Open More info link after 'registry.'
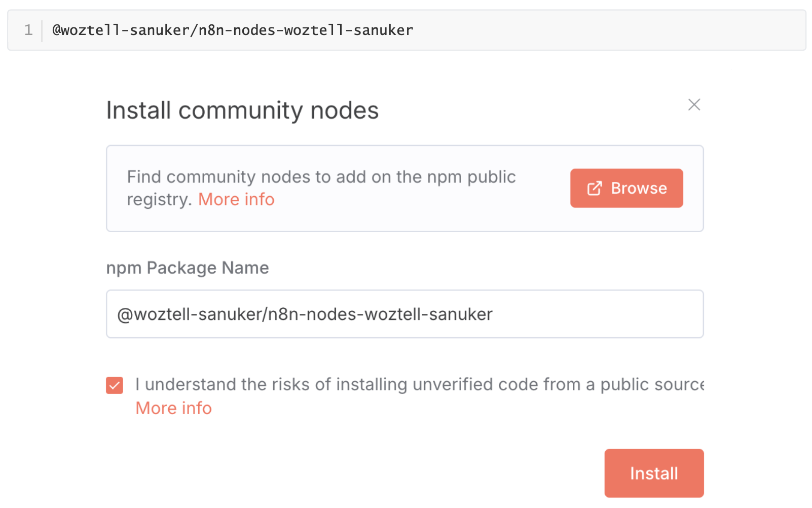The width and height of the screenshot is (812, 508). (236, 199)
